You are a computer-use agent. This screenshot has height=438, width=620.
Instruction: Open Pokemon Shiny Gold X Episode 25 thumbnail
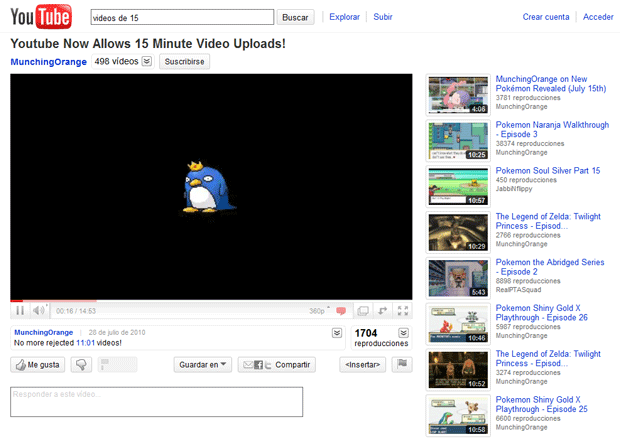click(x=458, y=416)
